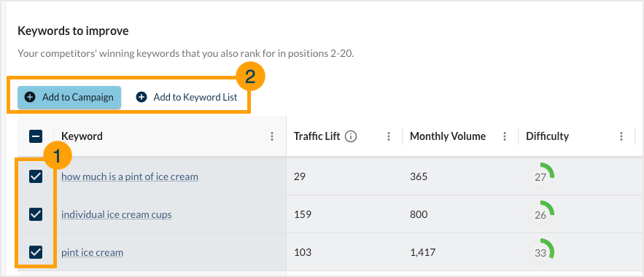Click the monthly volume value 365
644x277 pixels.
pos(419,176)
